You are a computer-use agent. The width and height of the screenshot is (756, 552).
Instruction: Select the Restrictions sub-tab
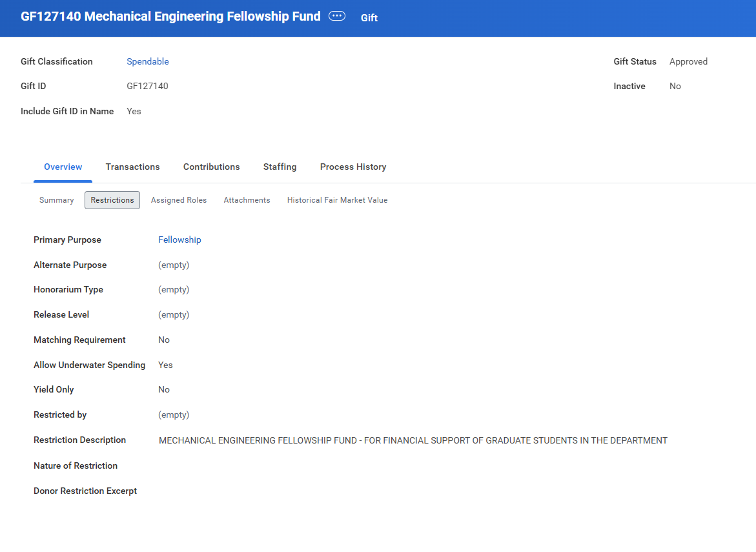point(112,200)
